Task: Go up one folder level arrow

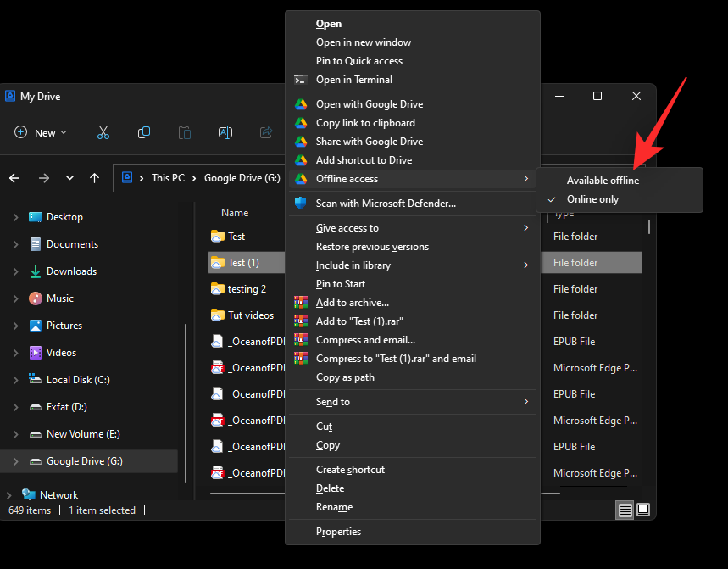Action: (x=94, y=178)
